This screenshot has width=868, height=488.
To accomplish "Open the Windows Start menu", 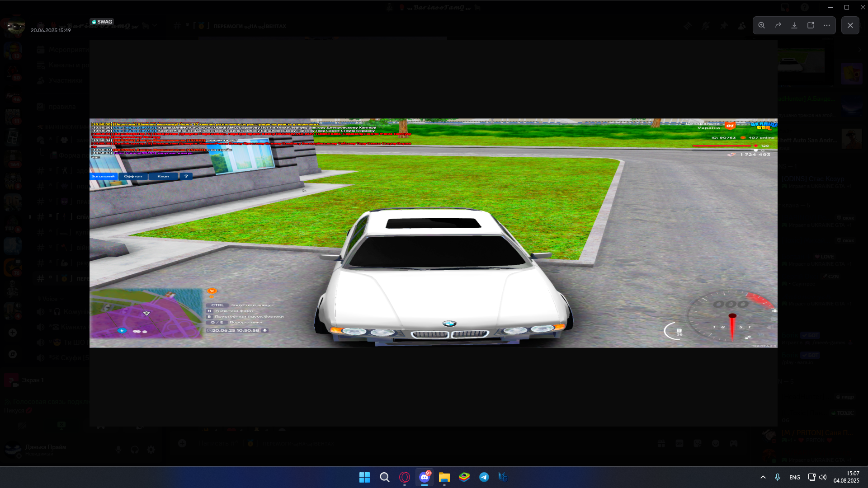I will (364, 477).
